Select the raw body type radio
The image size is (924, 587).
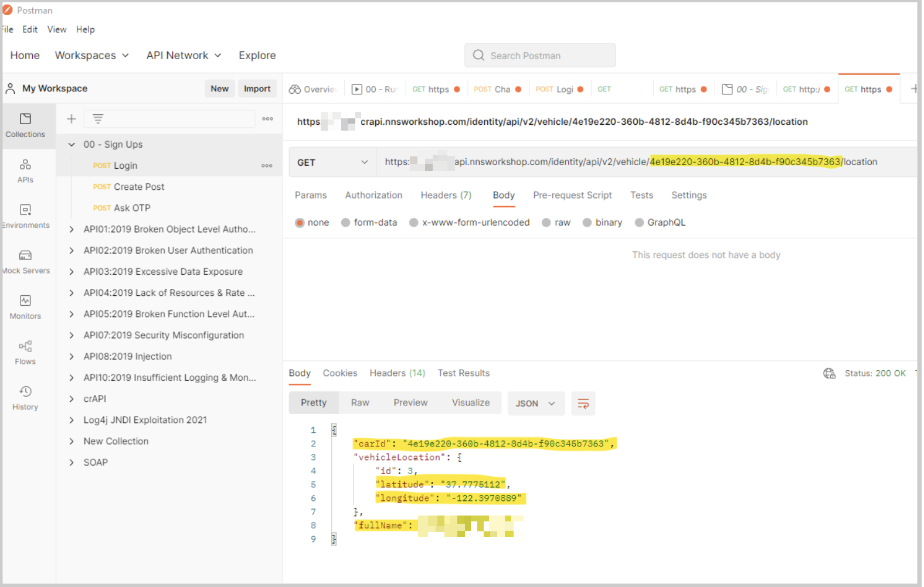(x=546, y=223)
